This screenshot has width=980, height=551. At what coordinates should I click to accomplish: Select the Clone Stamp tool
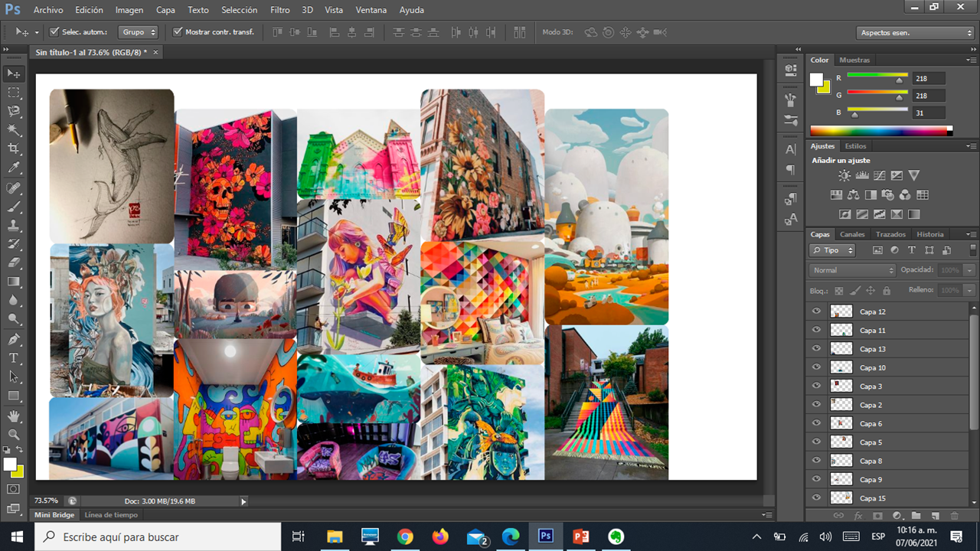14,226
